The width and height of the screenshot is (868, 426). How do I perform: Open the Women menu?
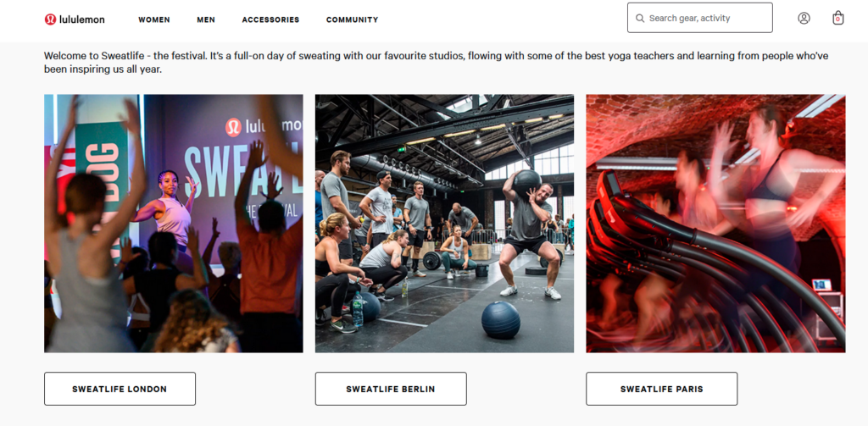[x=154, y=19]
